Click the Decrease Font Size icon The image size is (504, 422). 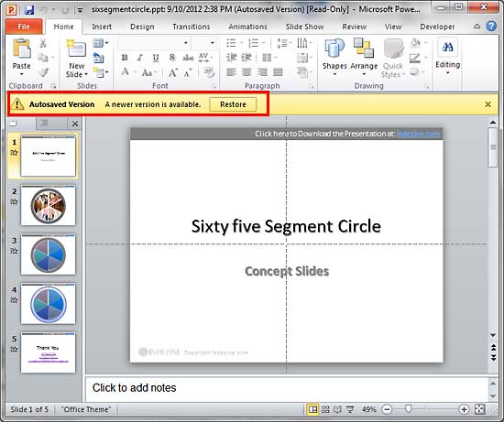[188, 73]
